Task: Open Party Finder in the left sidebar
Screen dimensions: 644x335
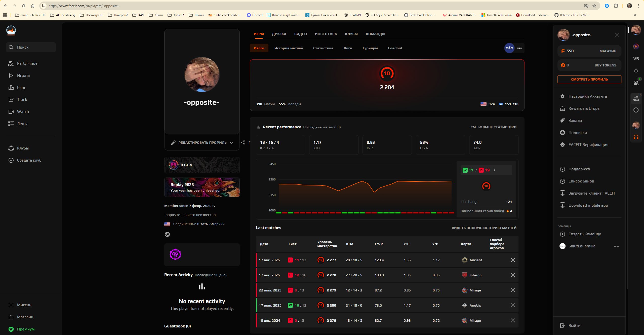Action: (x=28, y=63)
